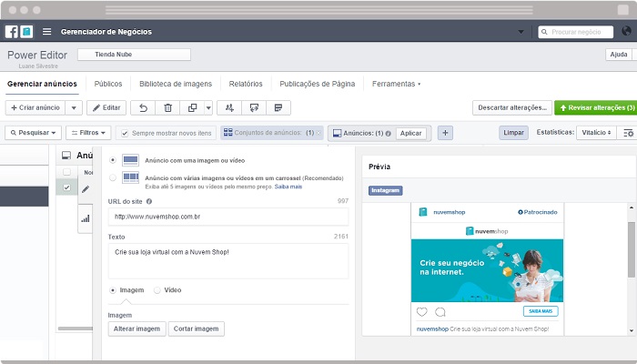Click the people audience toolbar icon

click(x=229, y=107)
